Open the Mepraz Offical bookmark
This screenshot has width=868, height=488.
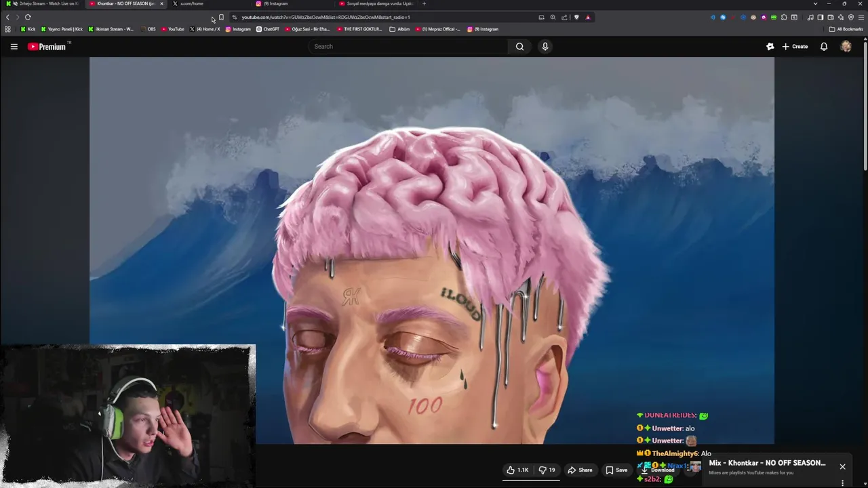(437, 29)
